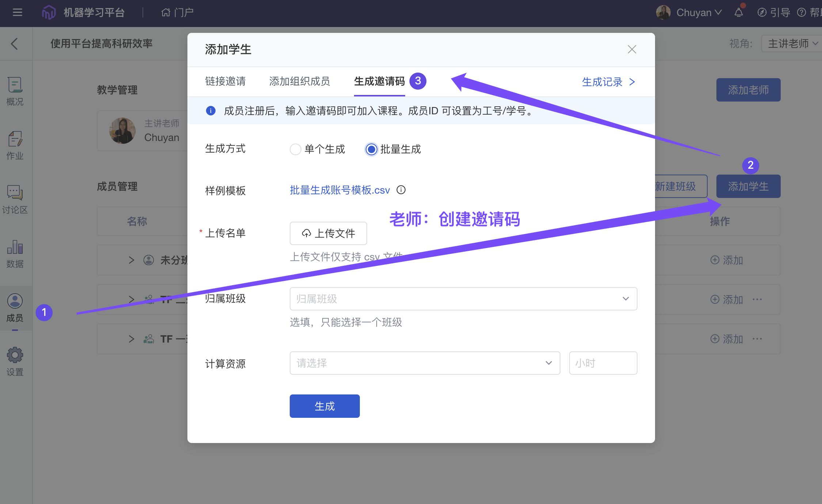Viewport: 822px width, 504px height.
Task: Open the 归属班级 dropdown
Action: coord(463,299)
